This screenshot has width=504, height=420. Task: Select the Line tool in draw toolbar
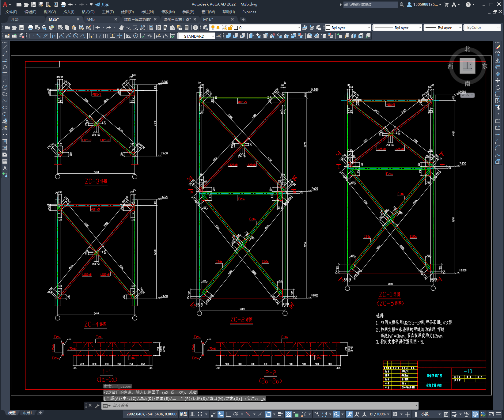point(5,47)
